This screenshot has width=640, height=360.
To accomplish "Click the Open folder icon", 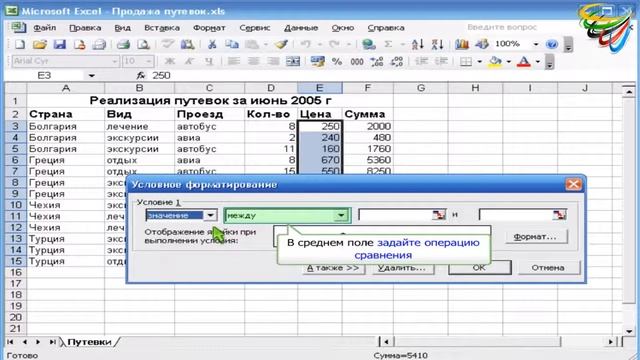I will click(40, 44).
